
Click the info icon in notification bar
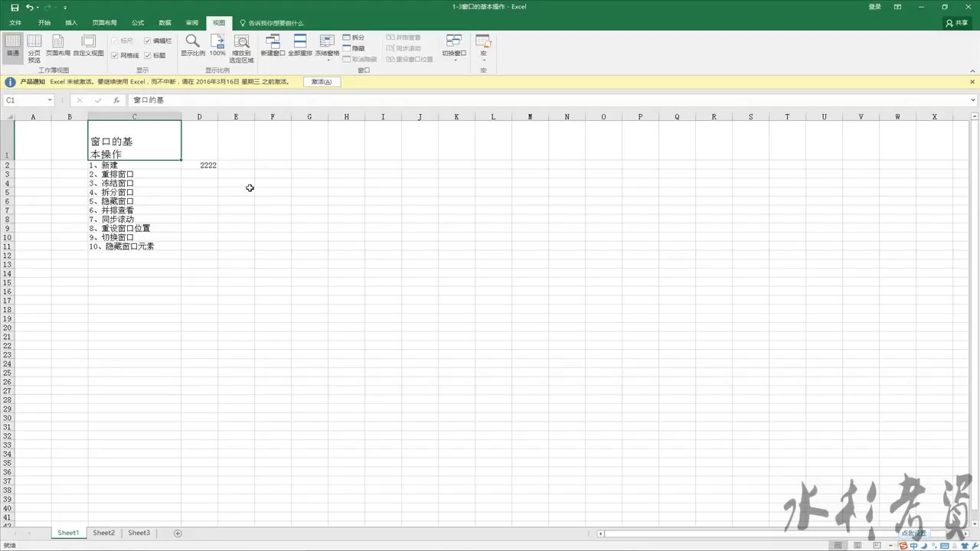coord(10,82)
